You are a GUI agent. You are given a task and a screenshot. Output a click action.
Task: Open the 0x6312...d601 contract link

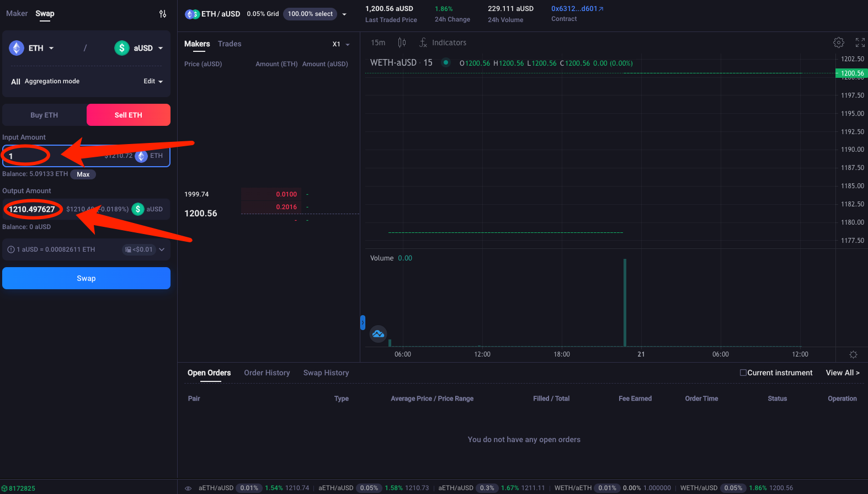point(577,9)
